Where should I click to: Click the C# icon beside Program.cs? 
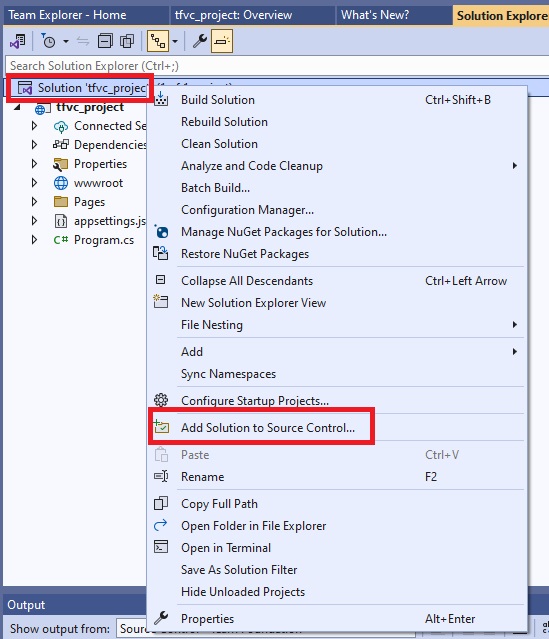[61, 240]
